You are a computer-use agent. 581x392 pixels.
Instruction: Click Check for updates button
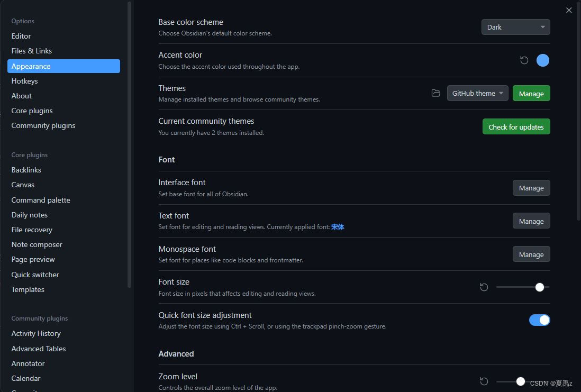tap(516, 127)
